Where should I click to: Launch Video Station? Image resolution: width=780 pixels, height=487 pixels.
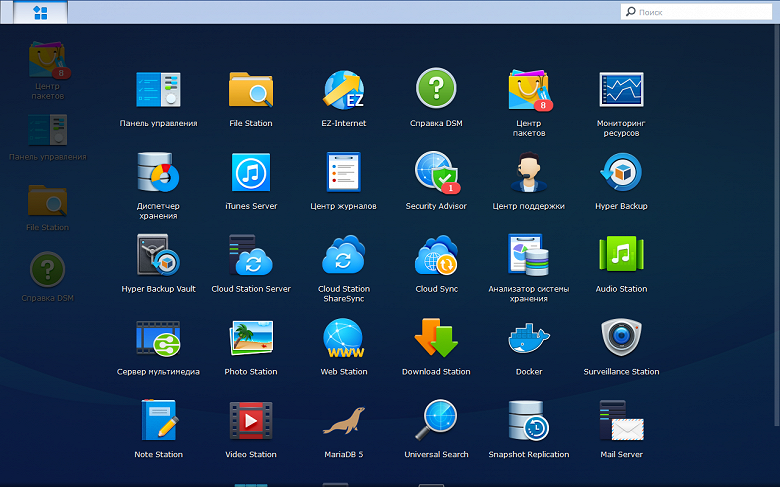pyautogui.click(x=251, y=422)
